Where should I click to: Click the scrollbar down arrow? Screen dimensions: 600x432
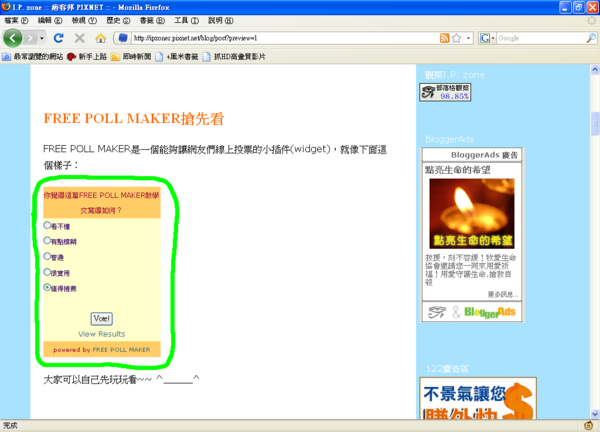595,414
